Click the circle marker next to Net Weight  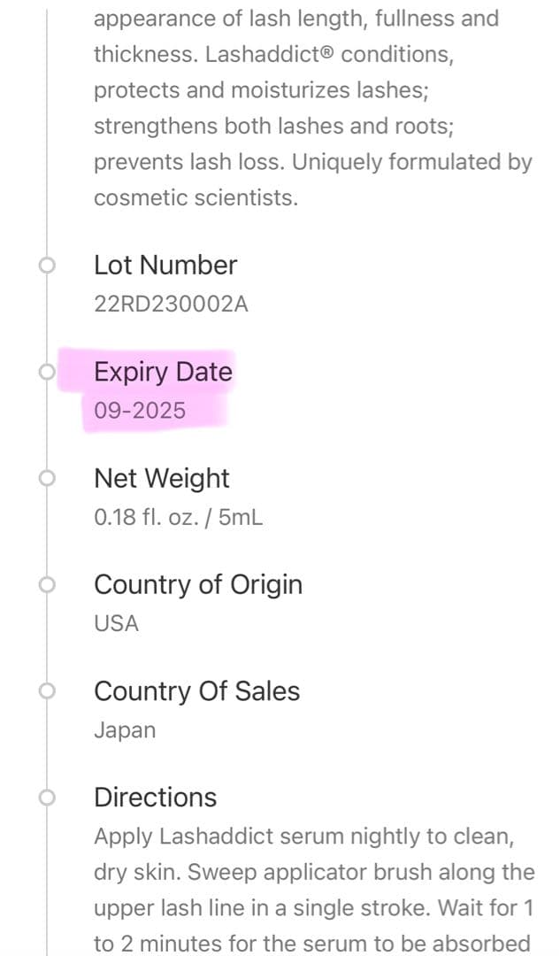(x=47, y=479)
